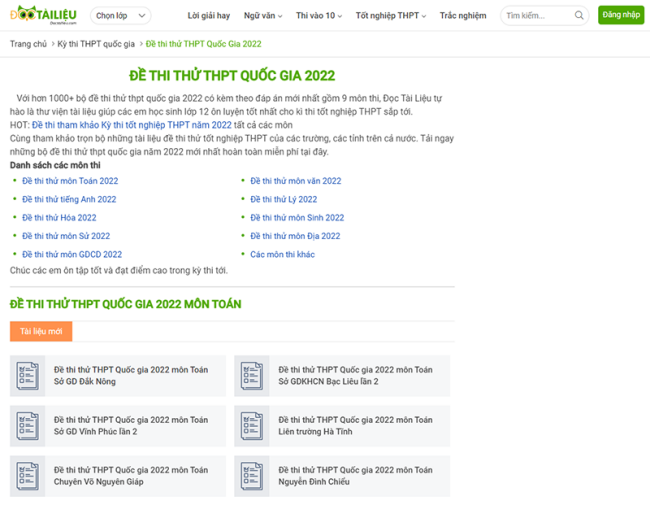This screenshot has width=650, height=505.
Task: Click document icon beside Sở GD Vĩnh Phúc
Action: tap(28, 426)
